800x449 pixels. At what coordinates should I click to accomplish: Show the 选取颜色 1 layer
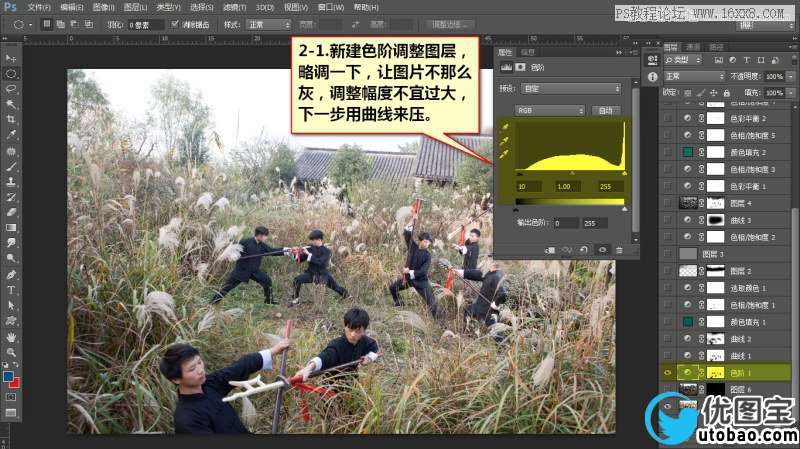point(667,288)
